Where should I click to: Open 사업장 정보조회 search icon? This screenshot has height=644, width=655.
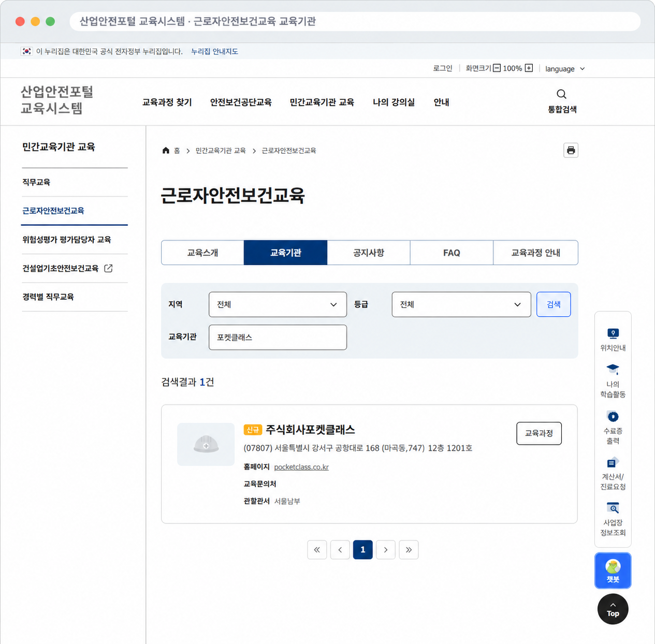click(613, 508)
